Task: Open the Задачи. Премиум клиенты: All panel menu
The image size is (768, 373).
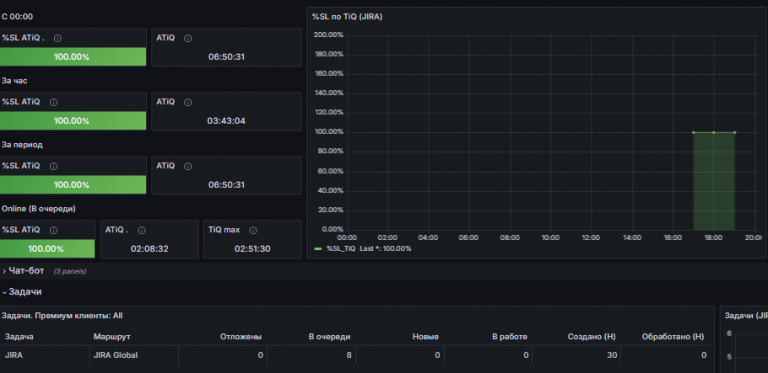Action: pos(62,316)
